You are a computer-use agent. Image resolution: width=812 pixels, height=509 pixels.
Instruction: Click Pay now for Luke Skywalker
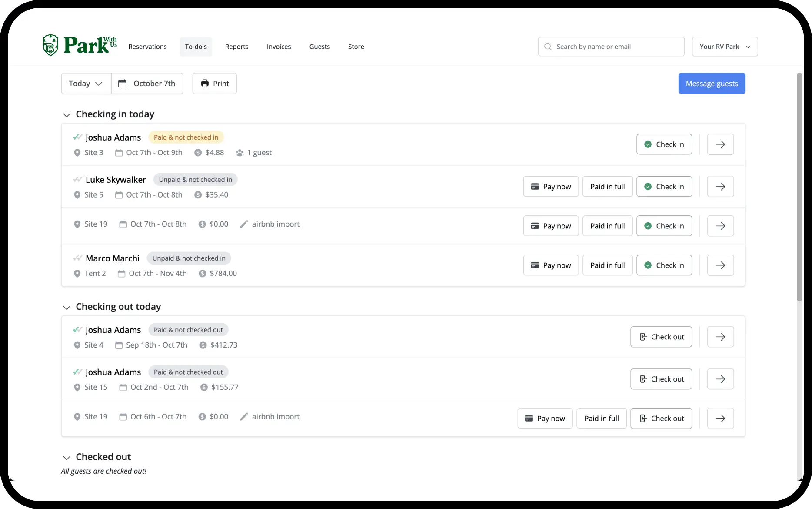pyautogui.click(x=551, y=187)
